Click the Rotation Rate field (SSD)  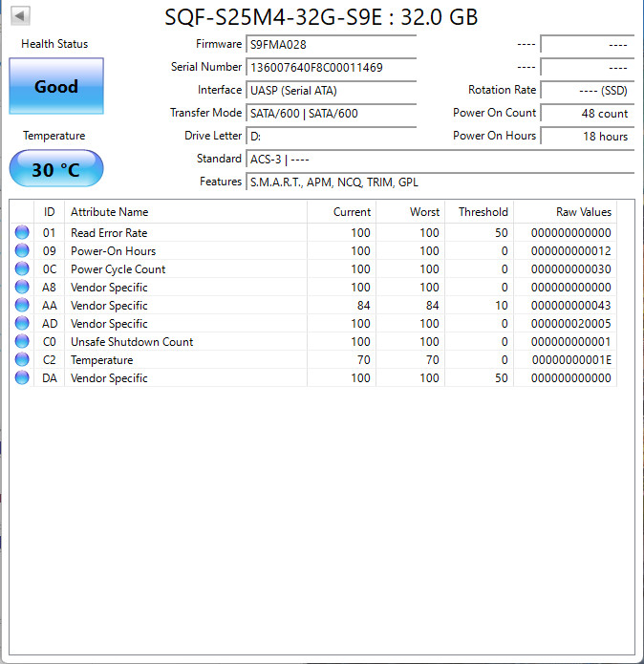588,90
